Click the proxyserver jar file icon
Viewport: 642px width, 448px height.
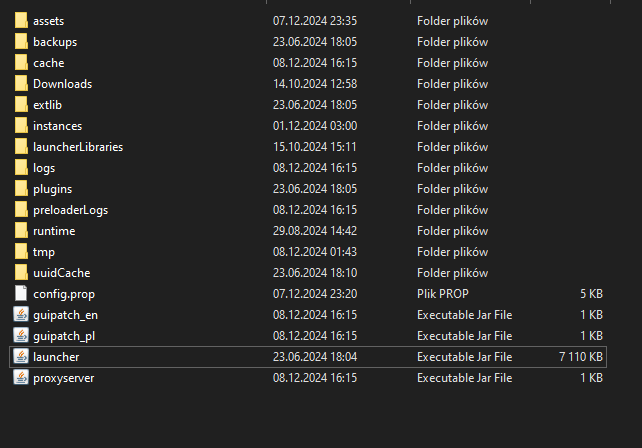click(x=22, y=378)
